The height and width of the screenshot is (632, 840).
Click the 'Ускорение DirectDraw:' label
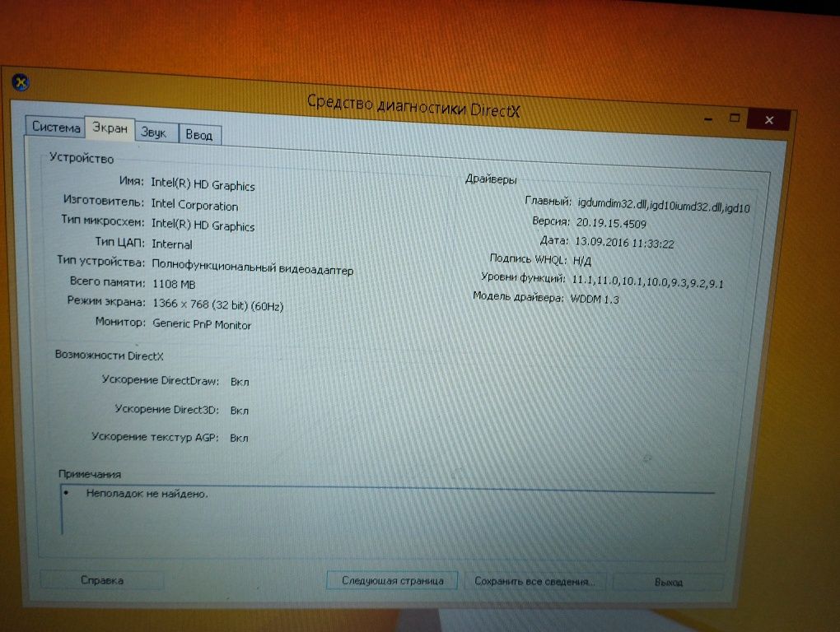coord(161,380)
